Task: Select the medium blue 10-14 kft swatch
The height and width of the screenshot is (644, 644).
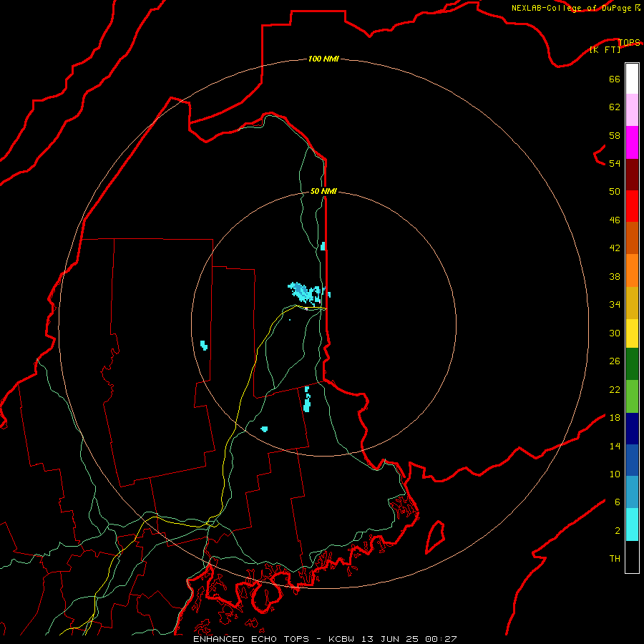Action: pyautogui.click(x=632, y=460)
